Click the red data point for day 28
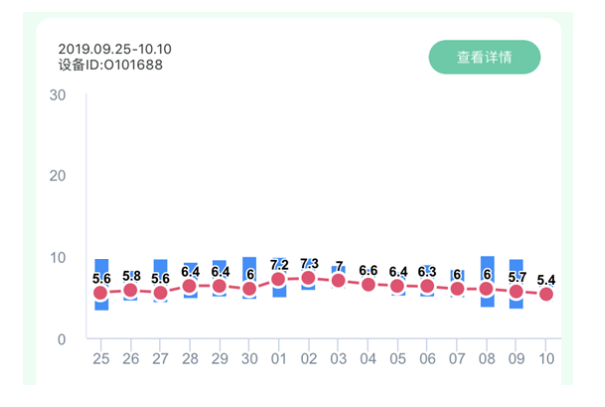This screenshot has width=605, height=407. (x=190, y=286)
